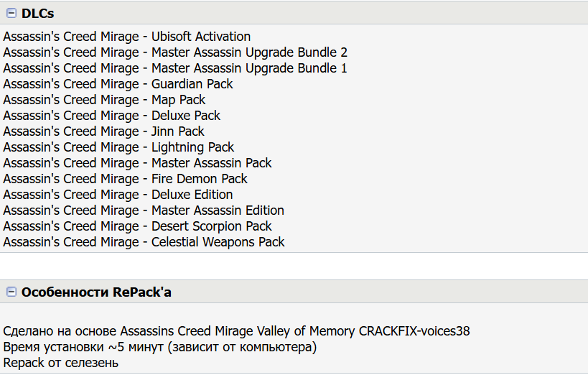The height and width of the screenshot is (375, 588).
Task: Click the Deluxe Pack entry
Action: click(112, 116)
